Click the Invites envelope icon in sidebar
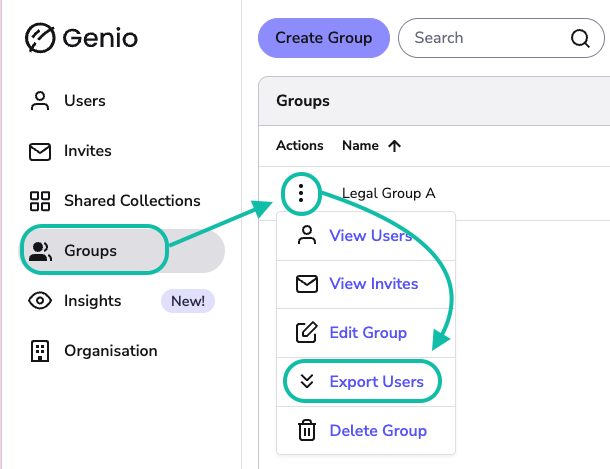 click(x=40, y=151)
